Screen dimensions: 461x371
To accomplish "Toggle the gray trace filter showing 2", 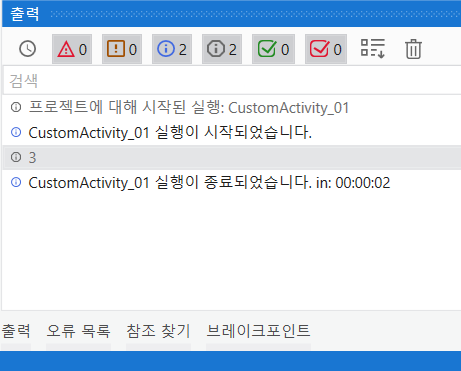I will [222, 49].
